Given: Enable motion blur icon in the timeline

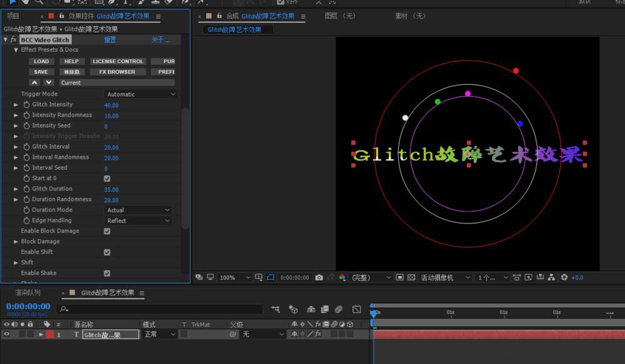Looking at the screenshot, I should point(338,309).
